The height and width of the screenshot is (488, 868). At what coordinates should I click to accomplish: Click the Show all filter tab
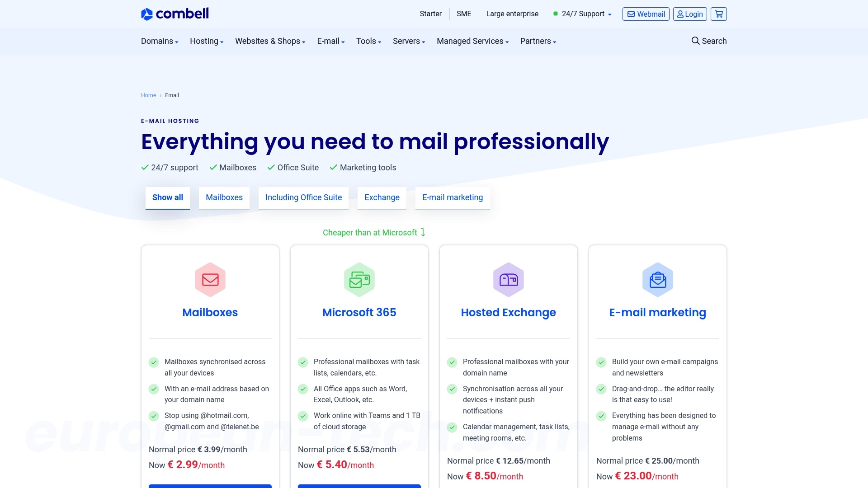tap(167, 197)
